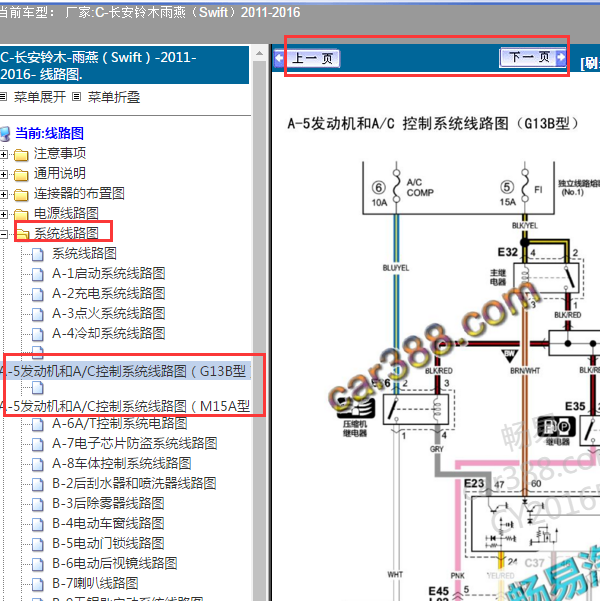The width and height of the screenshot is (600, 601).
Task: Click document icon beside B-5电动门锁线路图
Action: pyautogui.click(x=38, y=544)
